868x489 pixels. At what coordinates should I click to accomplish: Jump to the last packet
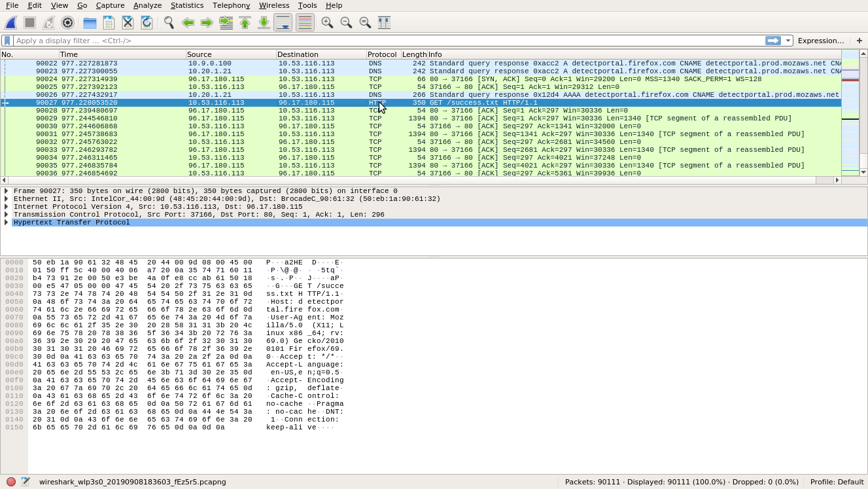(x=264, y=23)
